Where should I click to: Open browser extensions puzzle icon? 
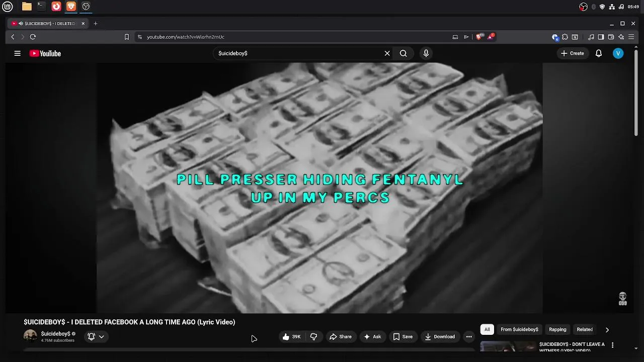pyautogui.click(x=565, y=37)
